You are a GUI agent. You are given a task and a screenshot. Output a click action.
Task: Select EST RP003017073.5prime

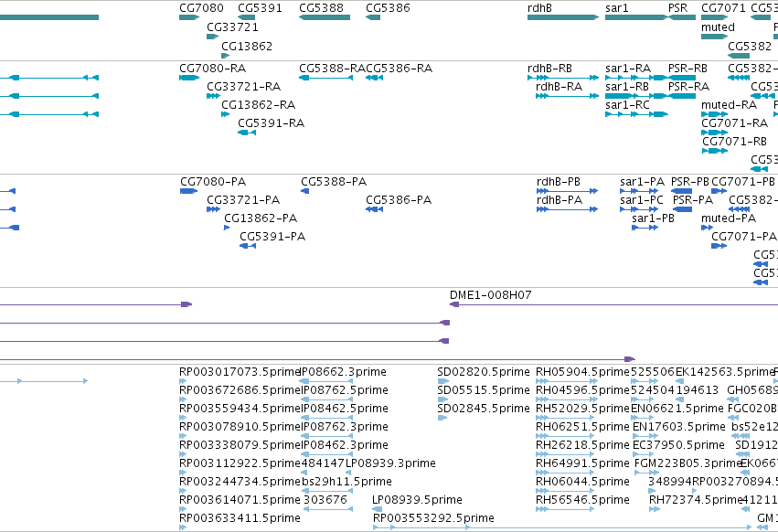click(x=240, y=372)
